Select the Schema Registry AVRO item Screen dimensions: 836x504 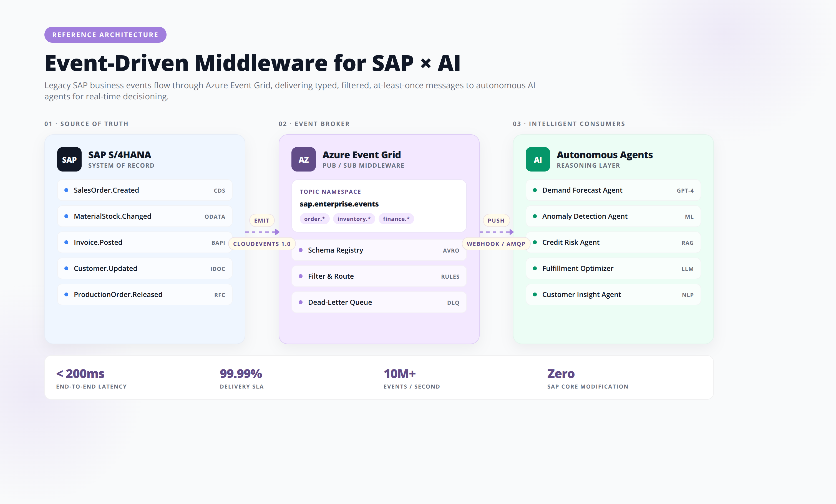pos(379,250)
